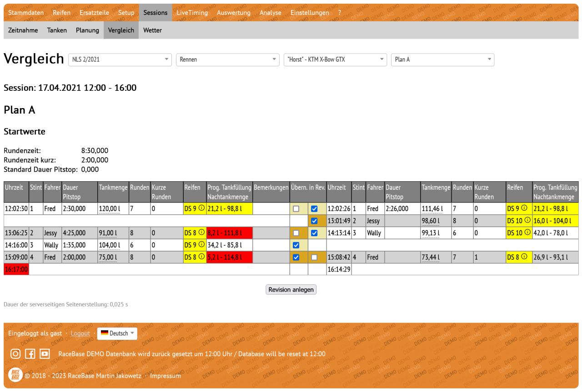Click info icon beside DS 9 in 12:02:30 row

201,208
